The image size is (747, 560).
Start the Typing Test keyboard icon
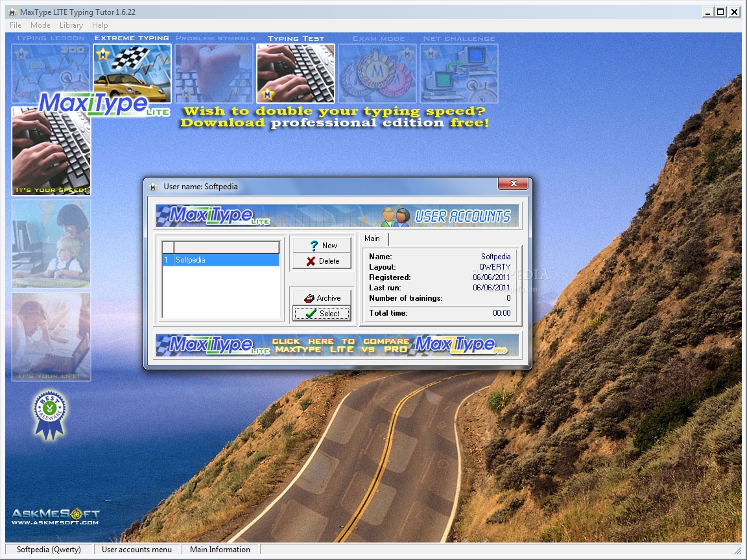coord(296,73)
